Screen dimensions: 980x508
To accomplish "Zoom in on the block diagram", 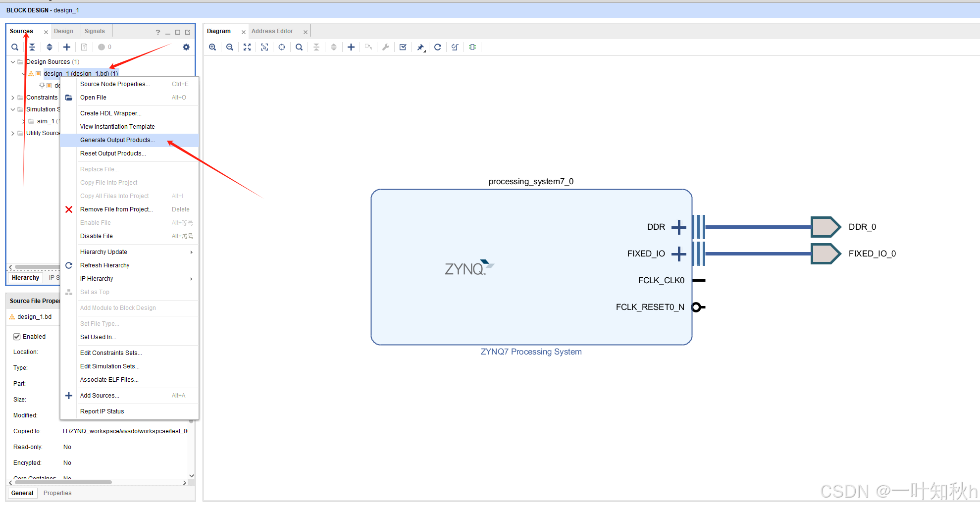I will [212, 47].
